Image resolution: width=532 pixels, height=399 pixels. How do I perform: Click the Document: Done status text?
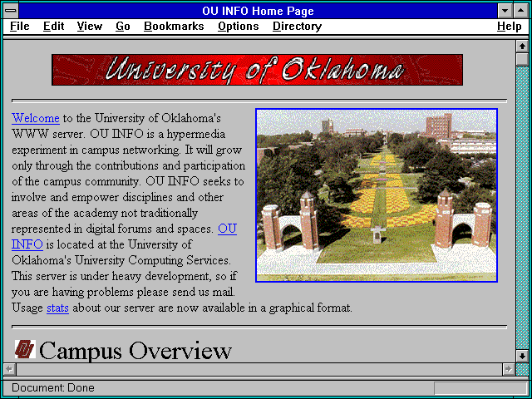point(53,388)
